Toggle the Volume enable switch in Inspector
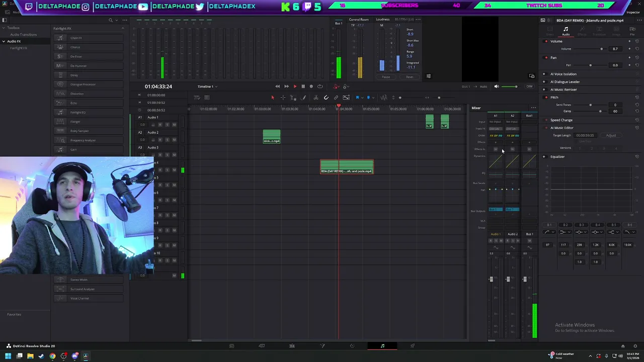Image resolution: width=644 pixels, height=362 pixels. 546,41
